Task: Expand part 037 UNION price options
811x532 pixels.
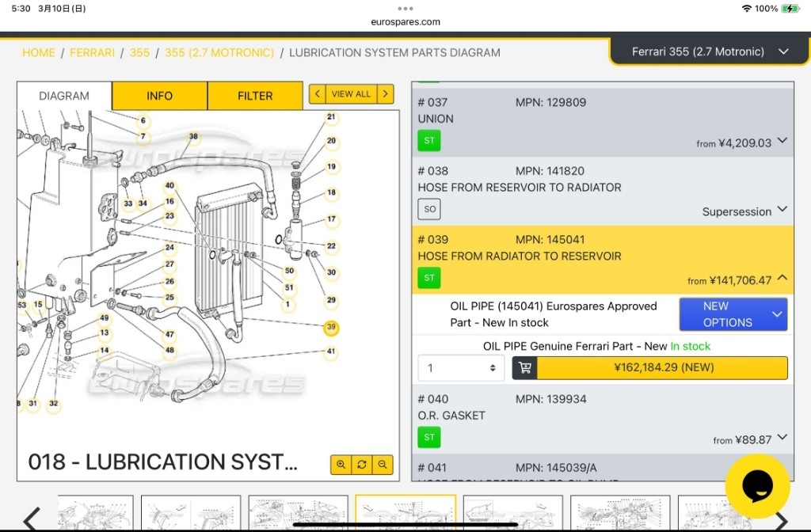Action: point(782,141)
